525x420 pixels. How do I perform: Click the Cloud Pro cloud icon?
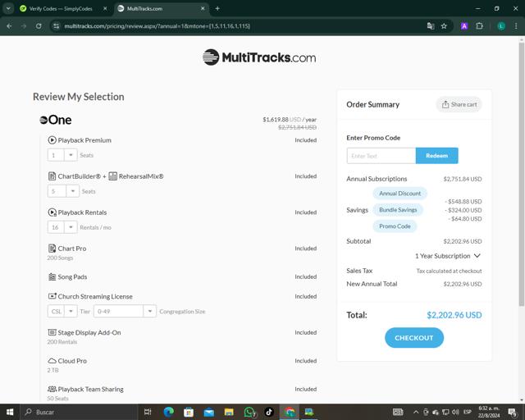coord(52,361)
